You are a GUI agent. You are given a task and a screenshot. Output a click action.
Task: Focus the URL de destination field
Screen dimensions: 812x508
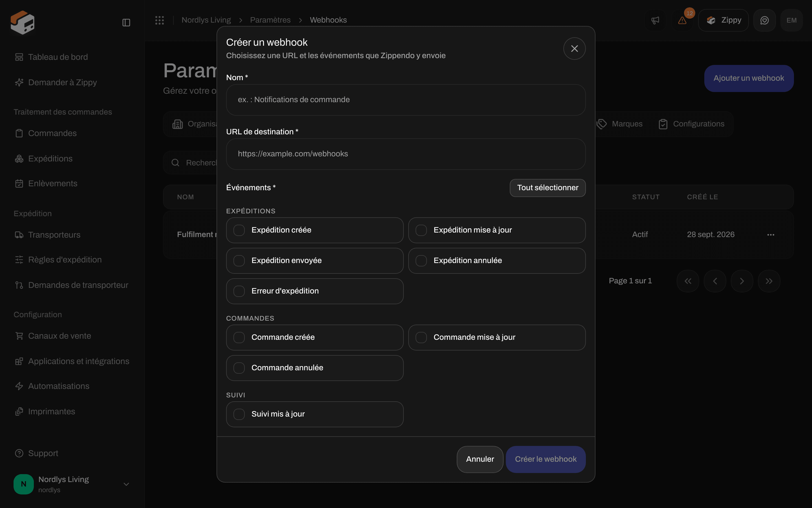pos(406,154)
